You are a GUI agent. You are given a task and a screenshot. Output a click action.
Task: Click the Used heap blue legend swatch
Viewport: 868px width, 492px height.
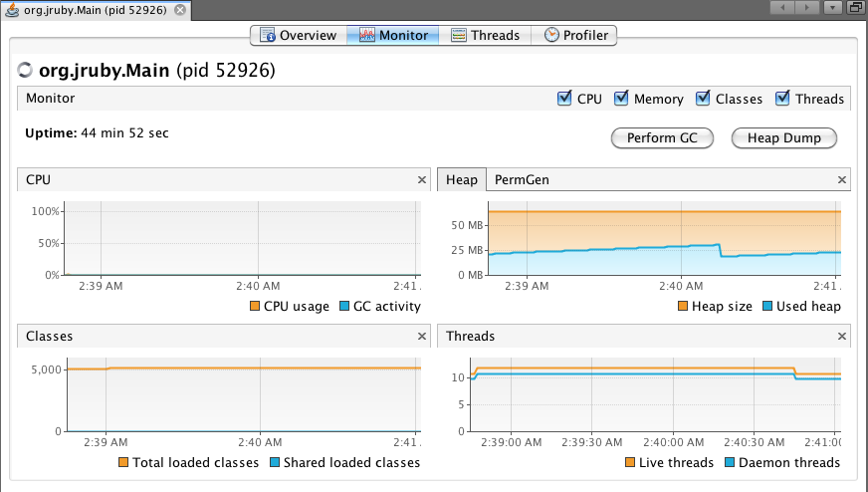(767, 306)
